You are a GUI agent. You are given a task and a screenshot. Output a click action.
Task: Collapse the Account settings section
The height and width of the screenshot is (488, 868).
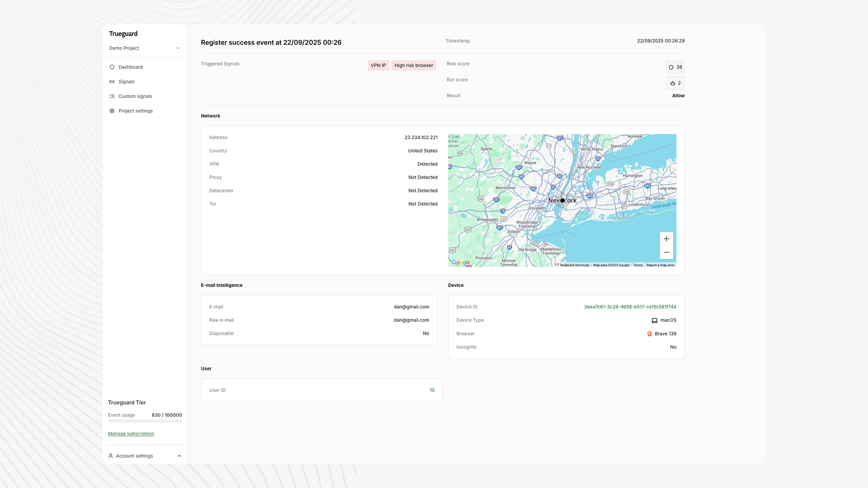[x=179, y=455]
